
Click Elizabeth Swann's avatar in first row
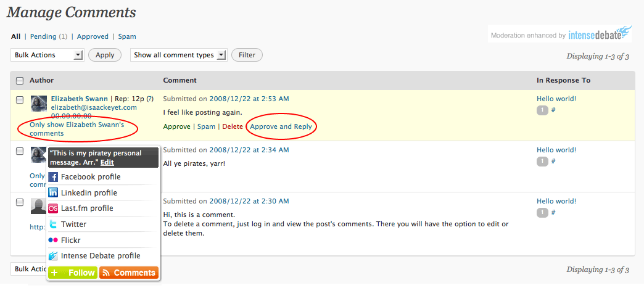[39, 104]
